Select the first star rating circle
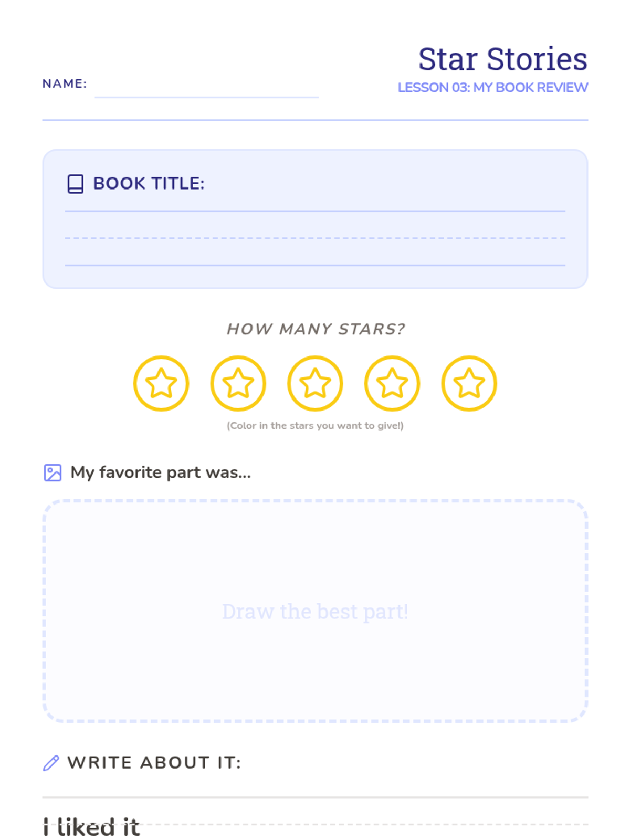This screenshot has height=840, width=630. point(161,383)
